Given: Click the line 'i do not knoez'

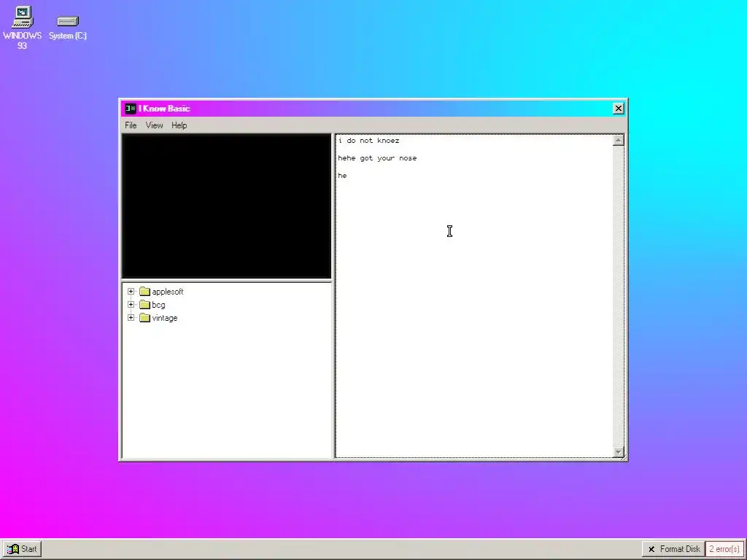Looking at the screenshot, I should (368, 141).
